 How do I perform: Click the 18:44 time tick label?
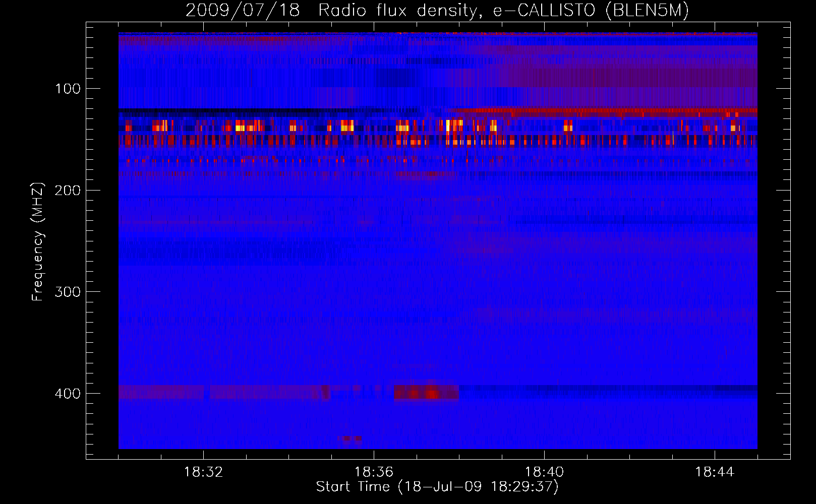(x=715, y=472)
